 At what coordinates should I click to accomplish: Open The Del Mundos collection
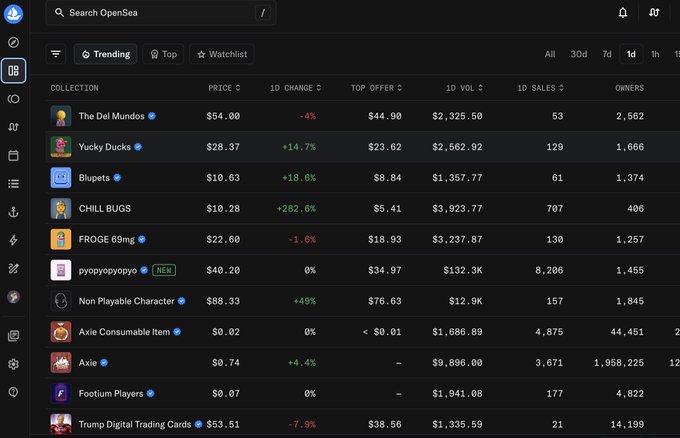click(x=111, y=116)
